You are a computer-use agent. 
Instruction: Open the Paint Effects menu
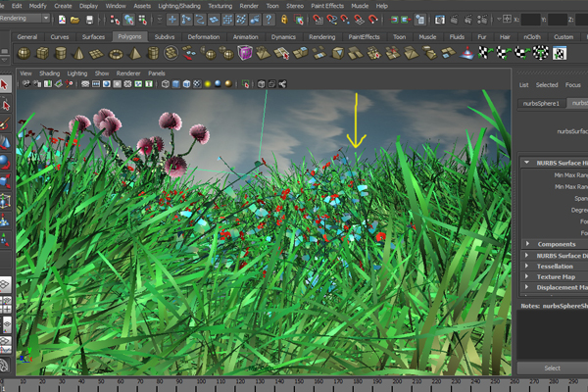tap(327, 6)
